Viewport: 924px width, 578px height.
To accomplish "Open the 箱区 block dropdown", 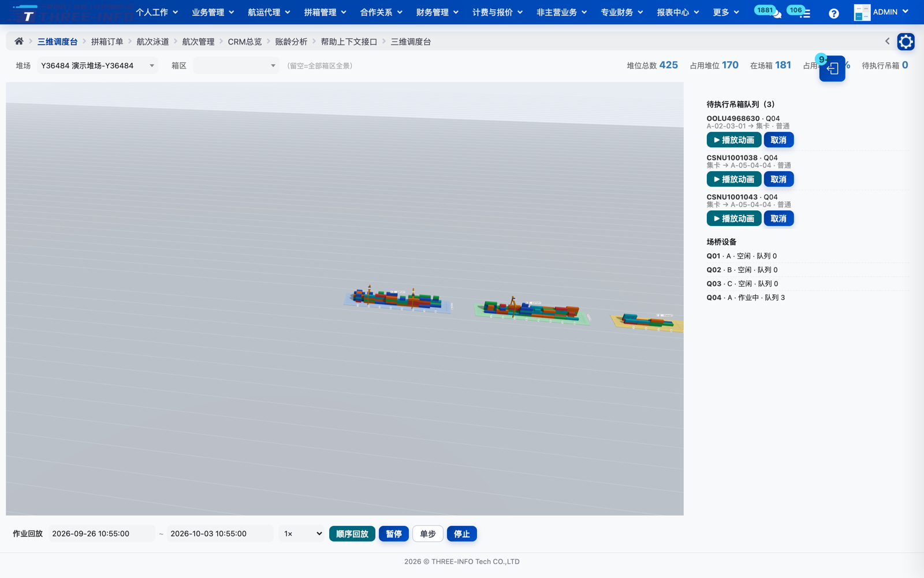I will tap(236, 65).
